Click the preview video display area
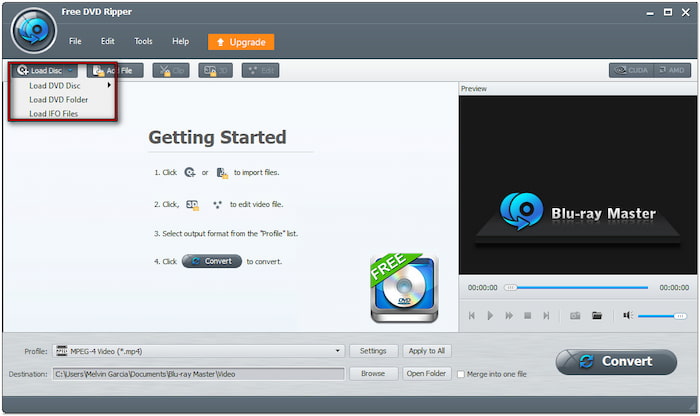The height and width of the screenshot is (416, 700). click(x=578, y=185)
